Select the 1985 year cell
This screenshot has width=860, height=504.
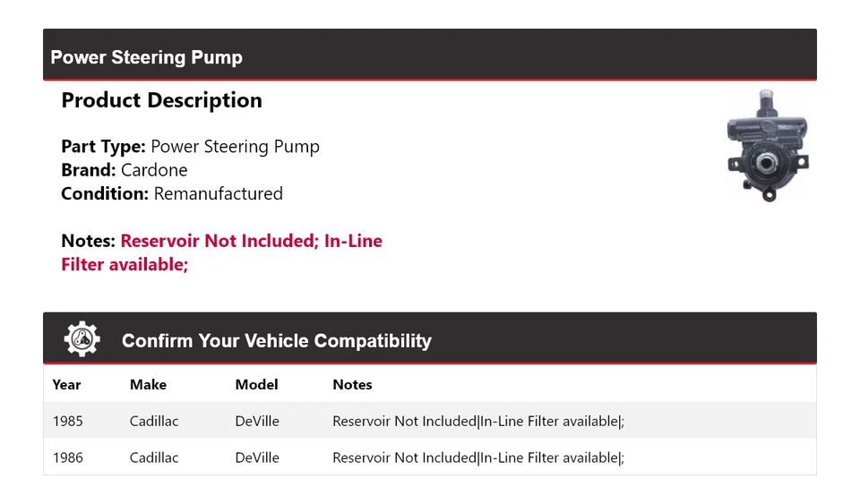point(68,421)
